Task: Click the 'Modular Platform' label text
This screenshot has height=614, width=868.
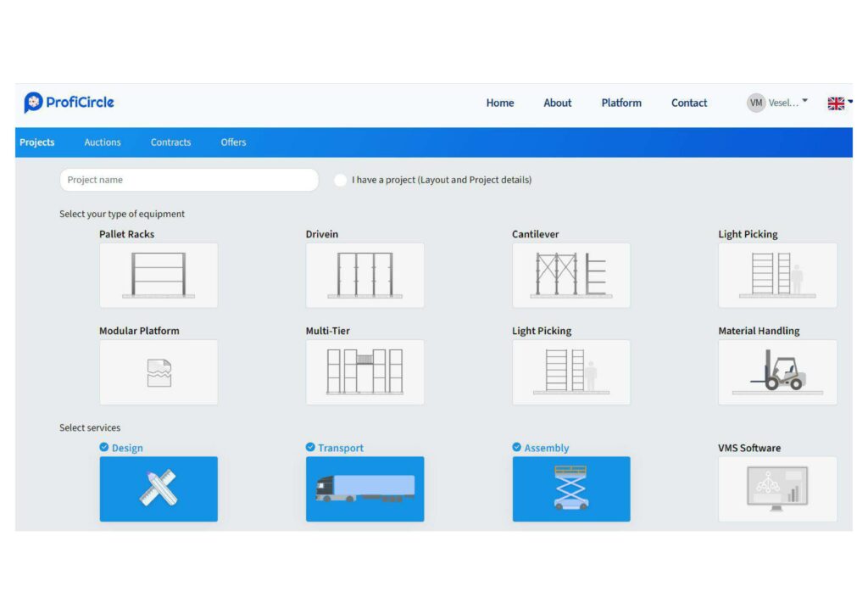Action: click(140, 331)
